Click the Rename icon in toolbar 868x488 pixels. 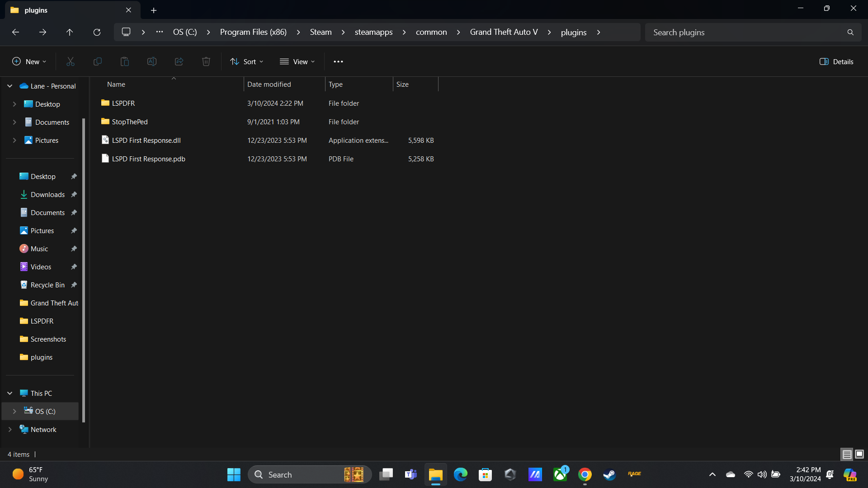tap(152, 61)
